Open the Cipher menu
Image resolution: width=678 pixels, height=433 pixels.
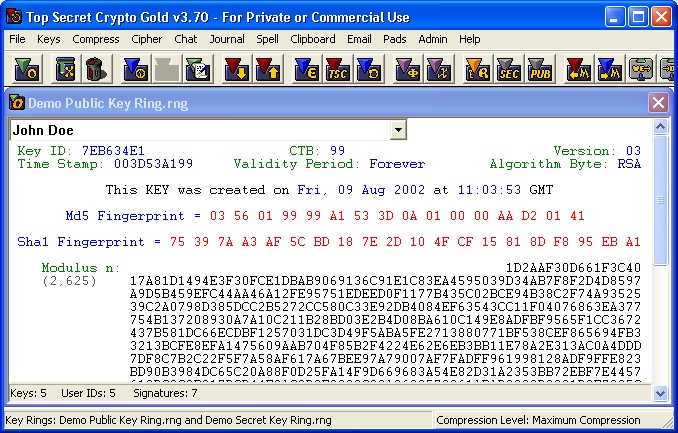147,39
